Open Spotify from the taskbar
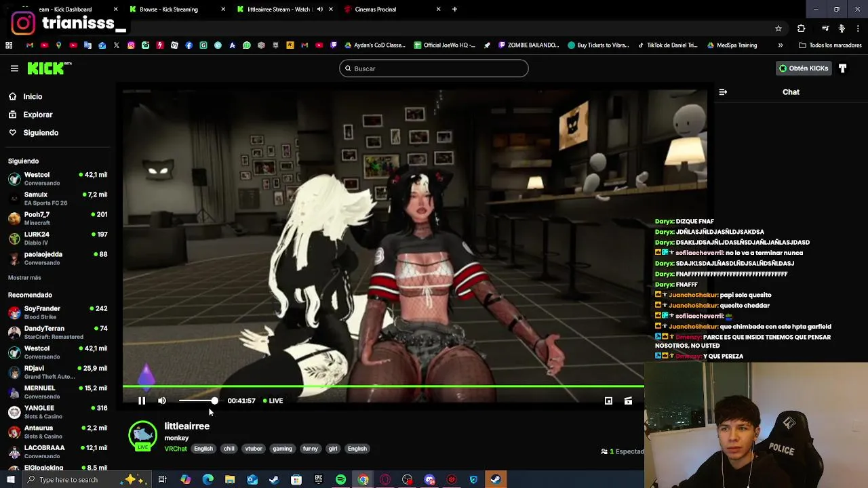This screenshot has height=488, width=868. (340, 480)
